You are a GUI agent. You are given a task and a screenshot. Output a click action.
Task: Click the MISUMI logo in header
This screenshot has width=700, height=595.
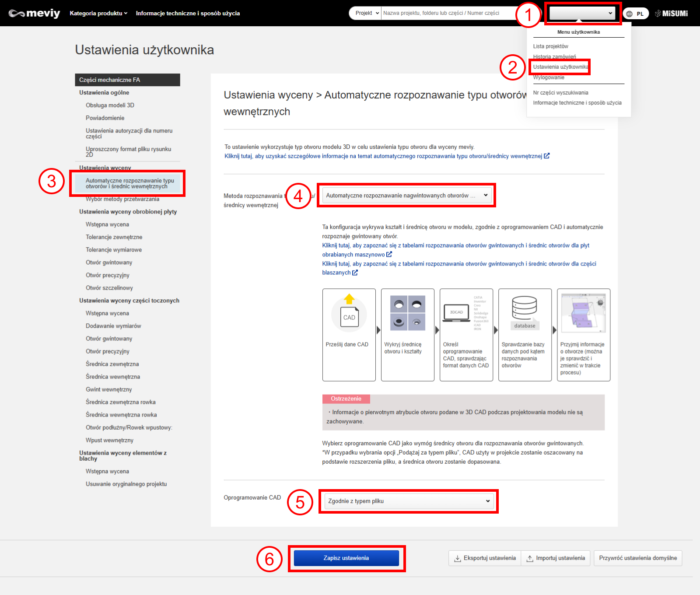672,14
